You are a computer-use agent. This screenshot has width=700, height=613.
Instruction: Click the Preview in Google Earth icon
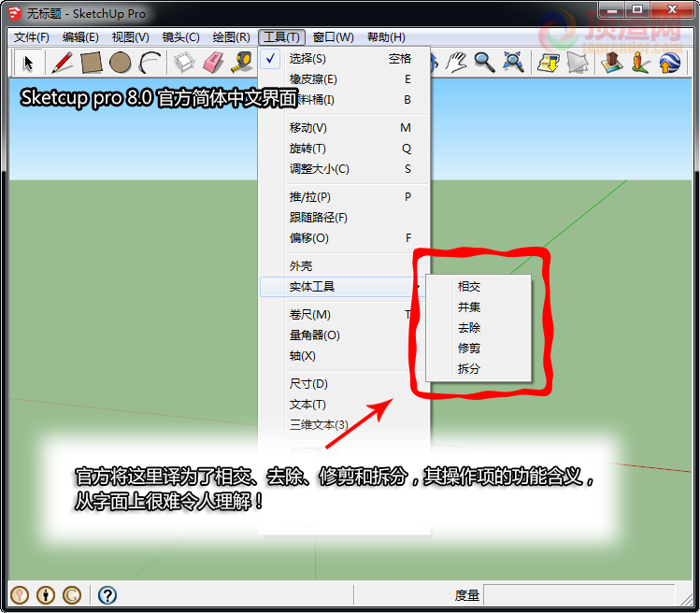coord(670,63)
